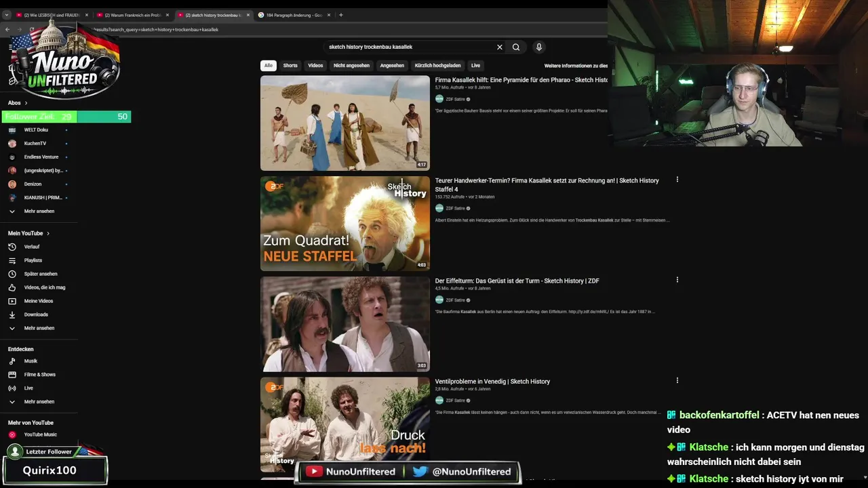Select the Kürzlich hochgeladen filter chip

[x=438, y=66]
